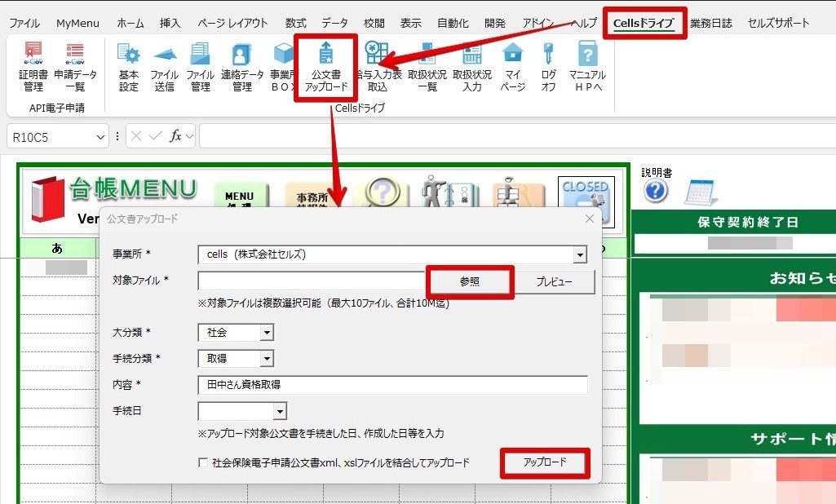Open 大分類 dropdown showing 社会

pos(268,333)
